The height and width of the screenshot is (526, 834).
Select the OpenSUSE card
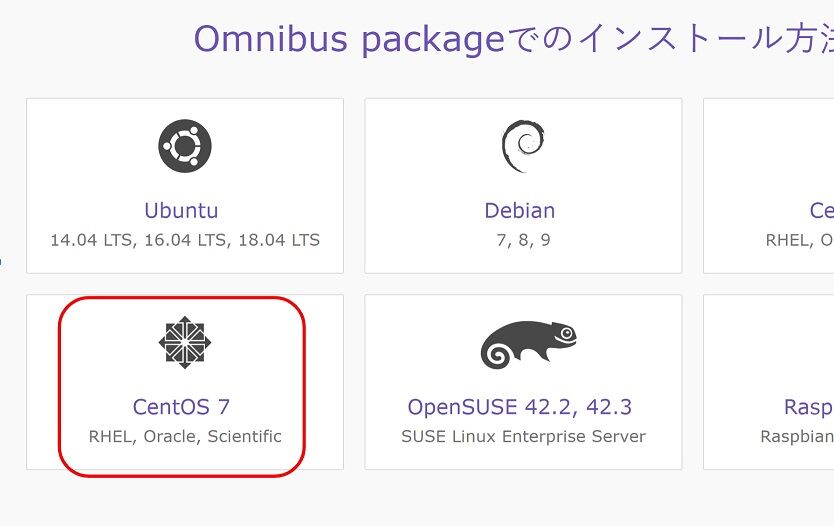(x=523, y=382)
